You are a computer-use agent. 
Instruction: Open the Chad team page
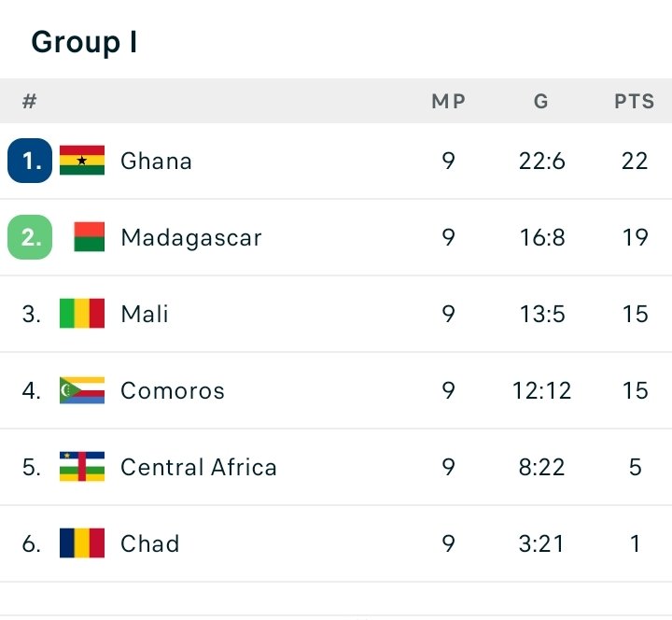coord(149,543)
